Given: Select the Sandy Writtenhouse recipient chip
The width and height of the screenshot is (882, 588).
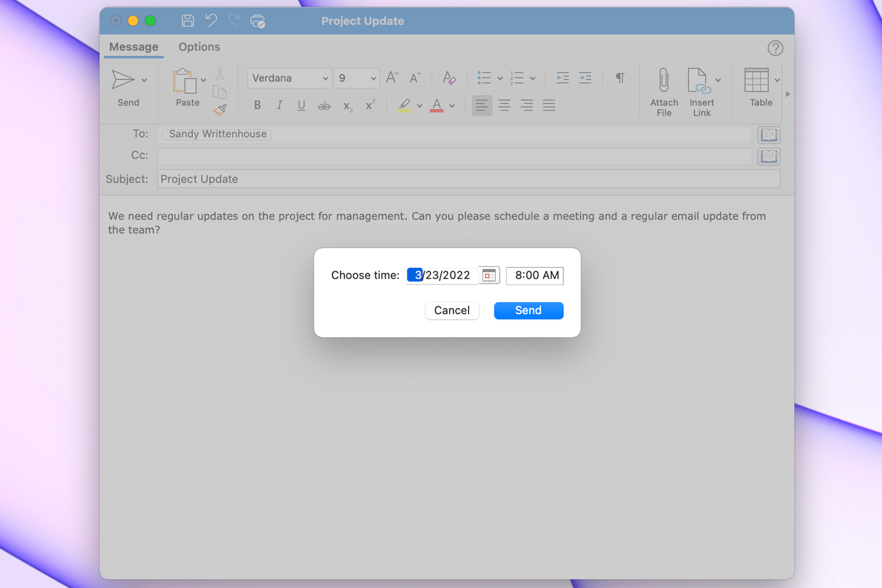Looking at the screenshot, I should click(217, 134).
